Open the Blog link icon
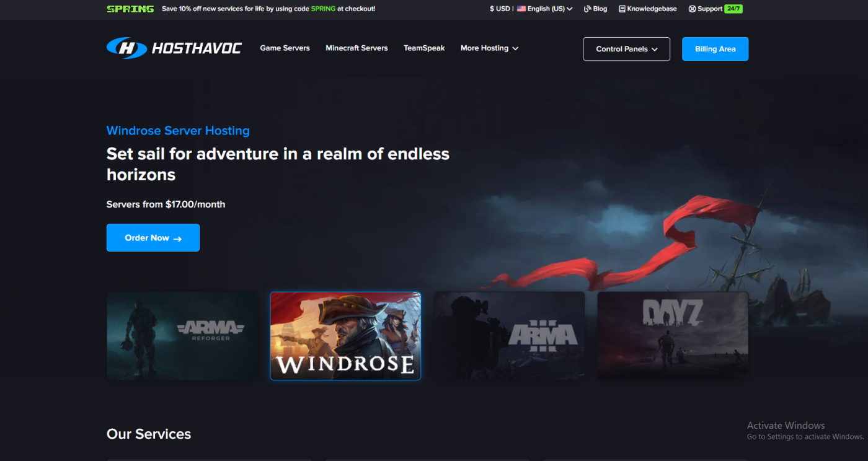868x461 pixels. (587, 9)
